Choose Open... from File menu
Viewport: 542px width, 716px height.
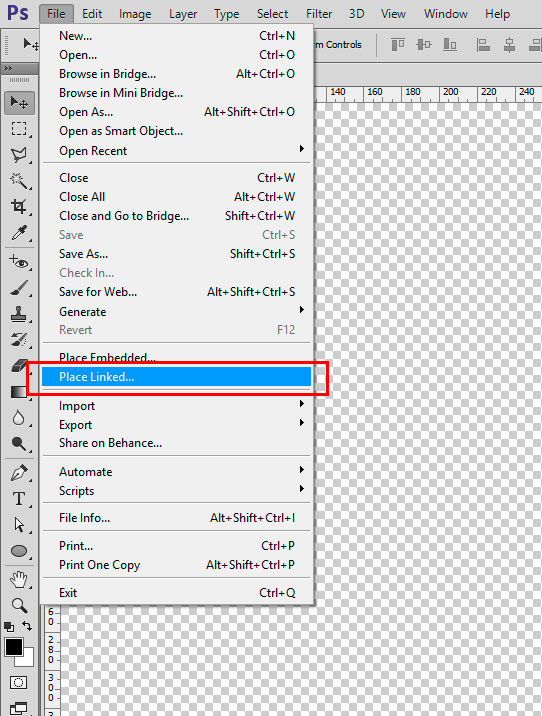pos(176,55)
